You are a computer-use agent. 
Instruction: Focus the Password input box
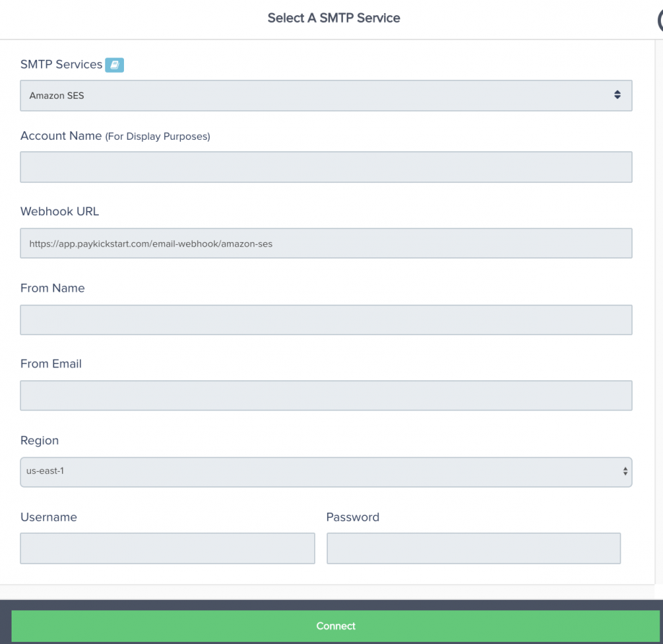pos(473,548)
